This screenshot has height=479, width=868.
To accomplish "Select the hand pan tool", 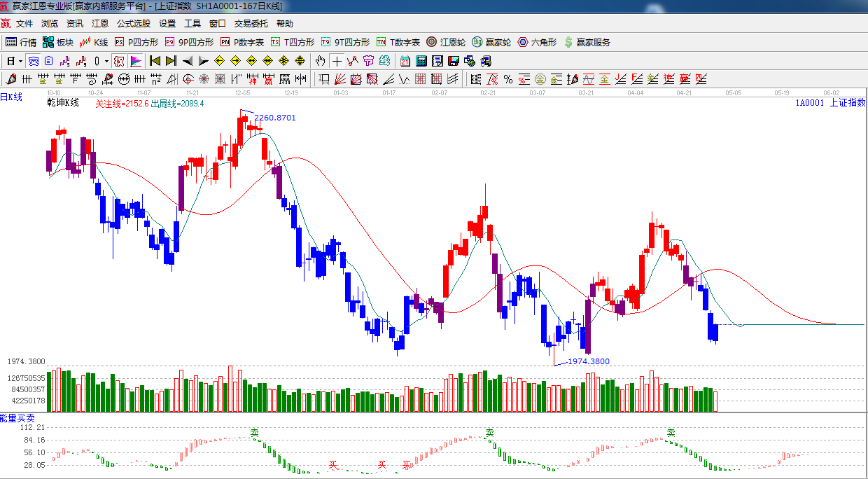I will click(x=321, y=61).
